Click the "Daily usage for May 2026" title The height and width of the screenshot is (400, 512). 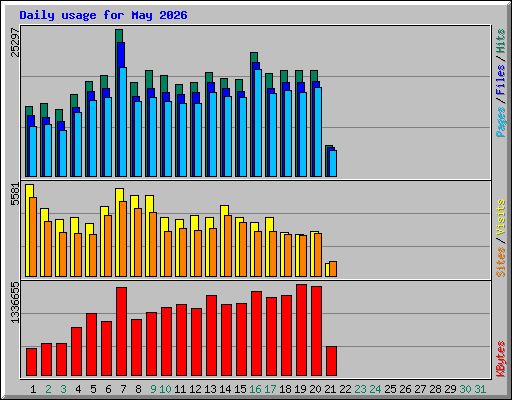[x=103, y=15]
